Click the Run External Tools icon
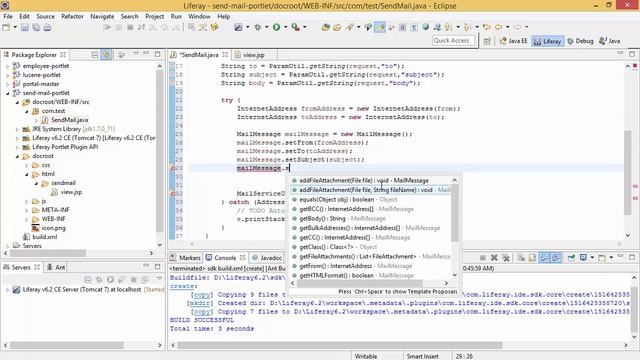Viewport: 640px width, 360px height. click(296, 27)
